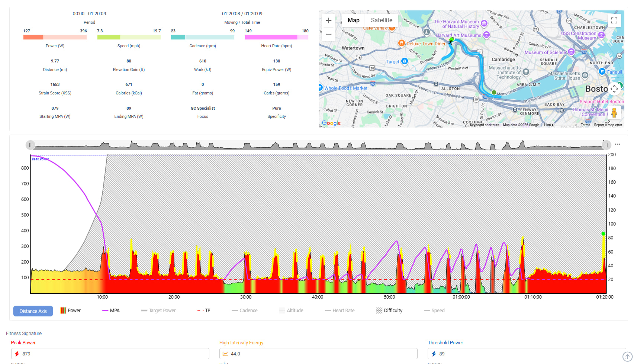Show Heart Rate on the chart
637x364 pixels.
(340, 310)
